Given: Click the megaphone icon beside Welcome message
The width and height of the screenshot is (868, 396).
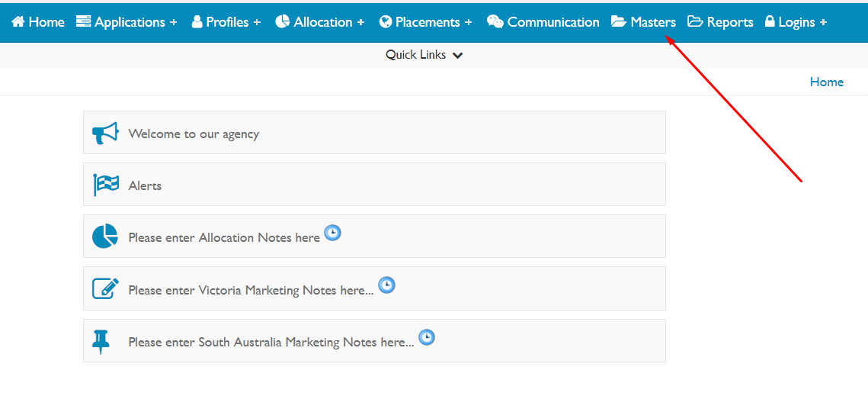Looking at the screenshot, I should coord(104,133).
